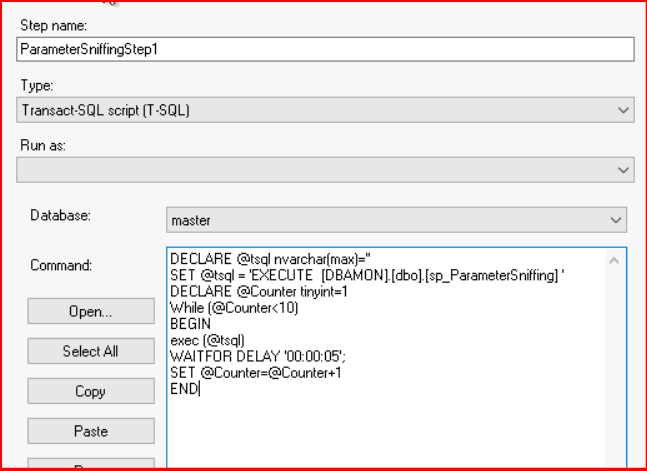The image size is (647, 471).
Task: Click the Command box scroll up arrow
Action: 614,260
